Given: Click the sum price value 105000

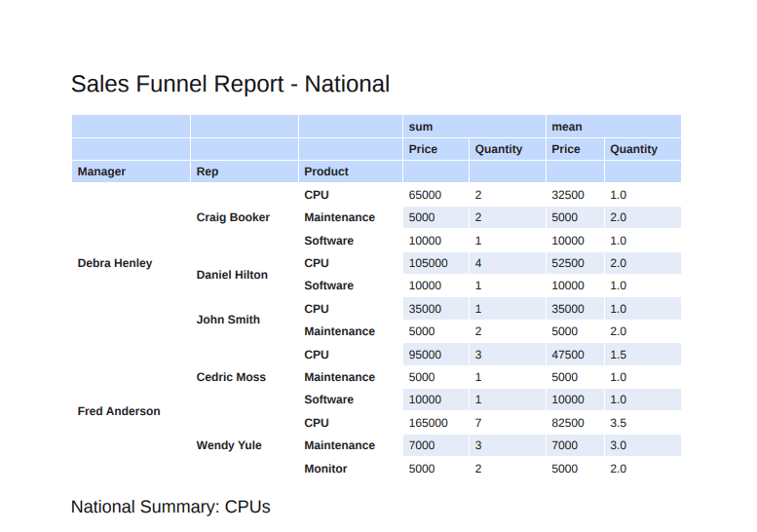Looking at the screenshot, I should click(429, 263).
